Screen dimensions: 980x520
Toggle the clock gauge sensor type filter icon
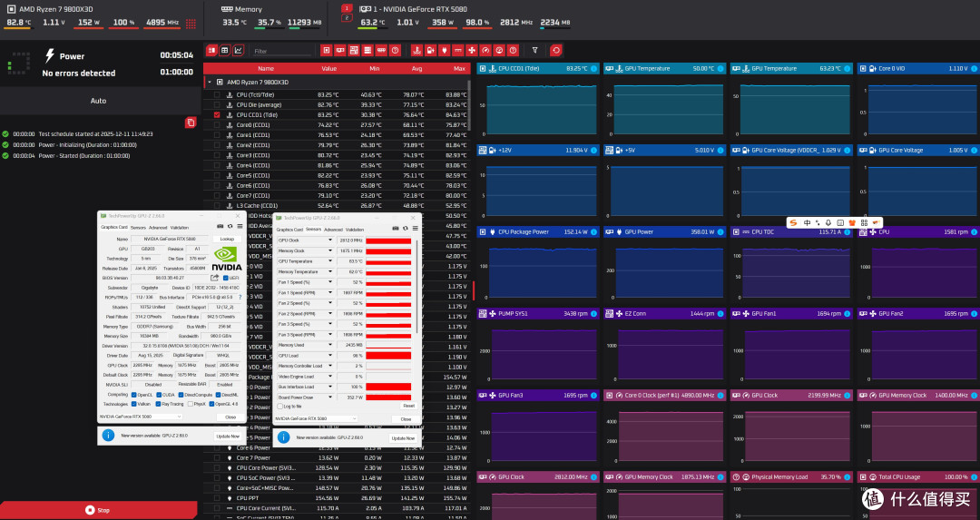point(485,50)
